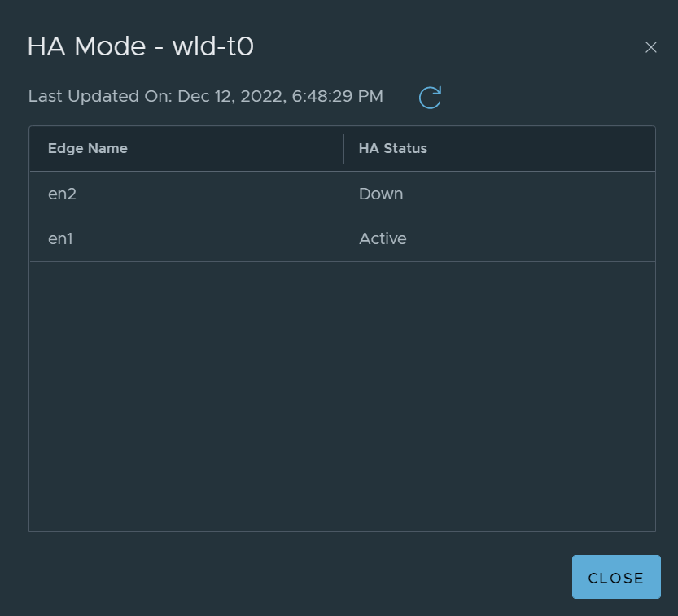Click blank footer area left of CLOSE
The width and height of the screenshot is (678, 616).
[x=299, y=577]
